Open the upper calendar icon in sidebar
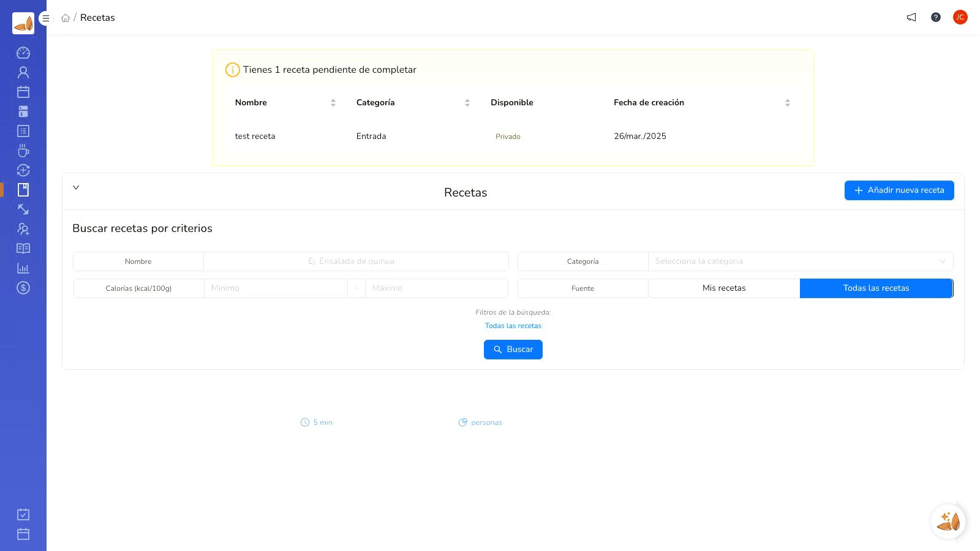980x551 pixels. click(23, 92)
